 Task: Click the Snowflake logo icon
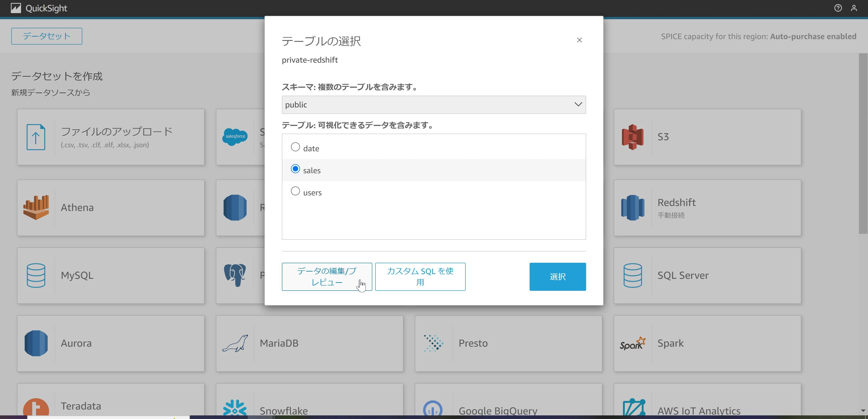[x=235, y=407]
